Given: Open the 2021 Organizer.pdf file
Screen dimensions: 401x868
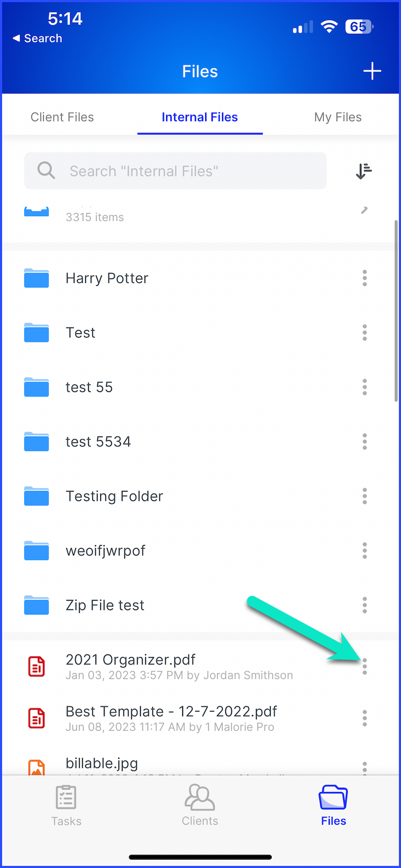Looking at the screenshot, I should click(130, 660).
